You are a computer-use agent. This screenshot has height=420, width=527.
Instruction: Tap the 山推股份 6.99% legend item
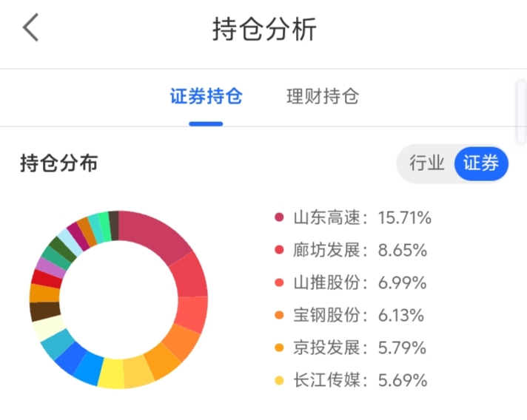[351, 282]
